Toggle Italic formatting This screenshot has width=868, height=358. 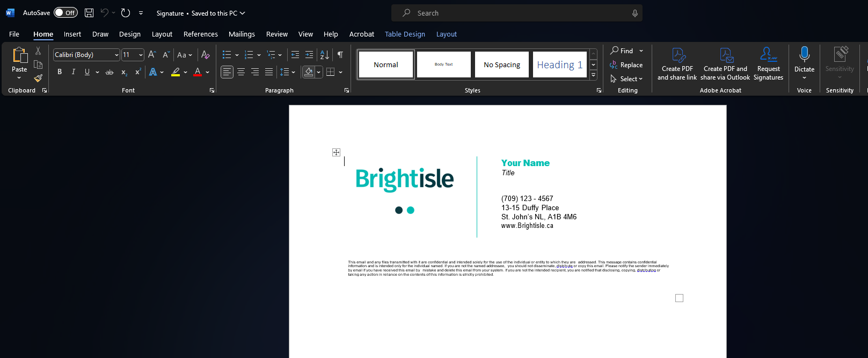pos(74,72)
